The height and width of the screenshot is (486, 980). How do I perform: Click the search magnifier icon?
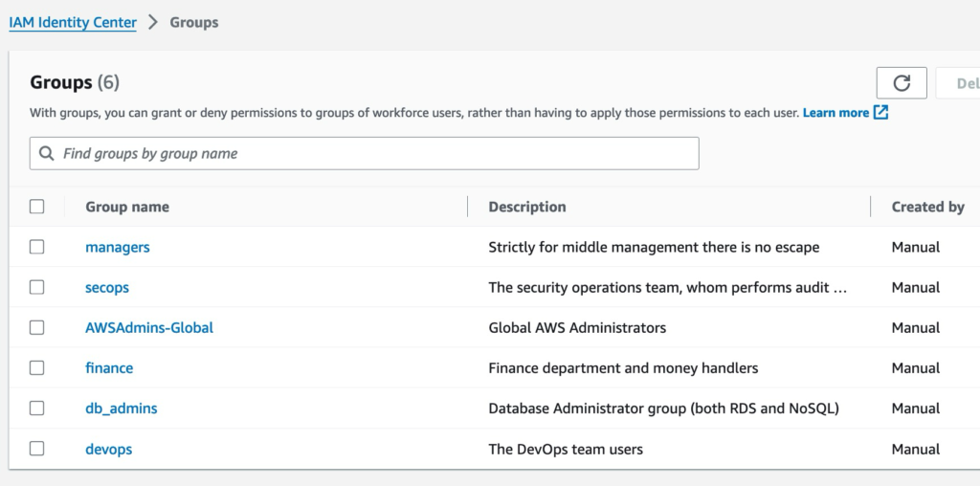click(46, 153)
